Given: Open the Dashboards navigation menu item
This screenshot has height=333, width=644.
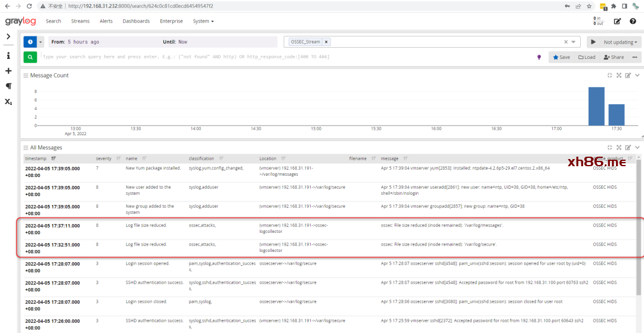Looking at the screenshot, I should click(136, 21).
